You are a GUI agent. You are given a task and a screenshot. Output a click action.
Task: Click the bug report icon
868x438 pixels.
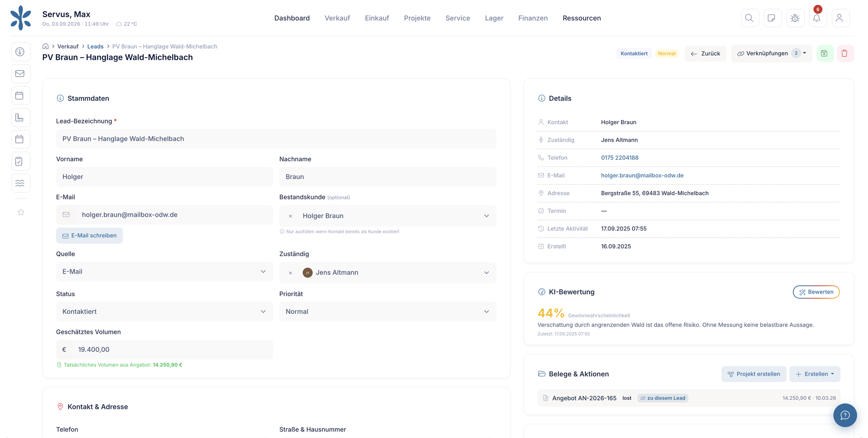[x=795, y=18]
